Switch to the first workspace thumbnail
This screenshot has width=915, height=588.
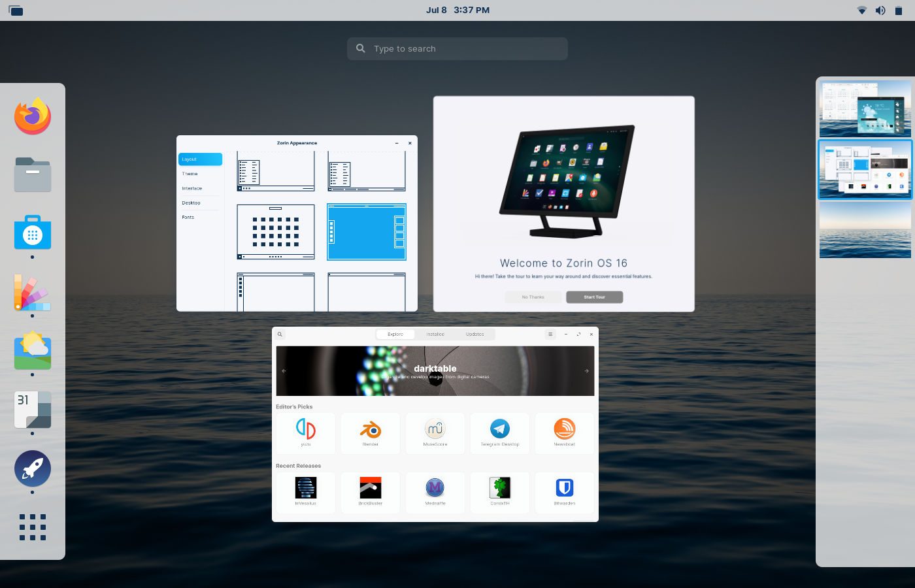[865, 108]
